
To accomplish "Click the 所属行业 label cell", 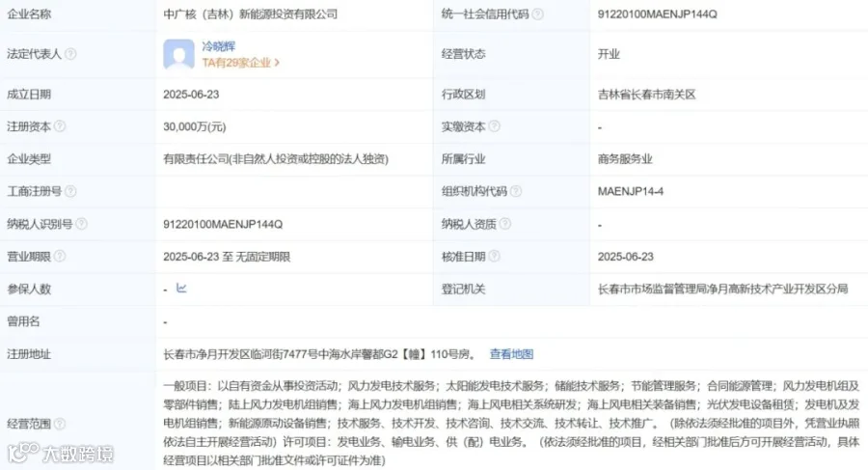I will pos(511,159).
